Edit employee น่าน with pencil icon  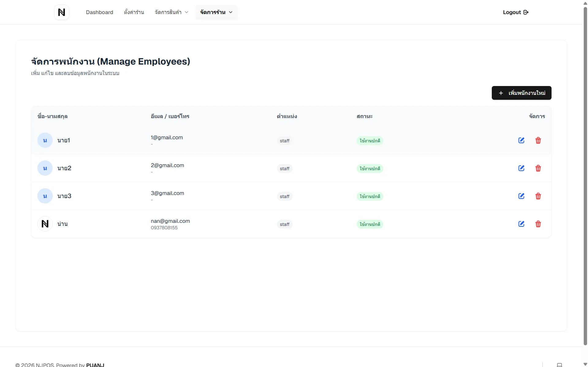521,224
